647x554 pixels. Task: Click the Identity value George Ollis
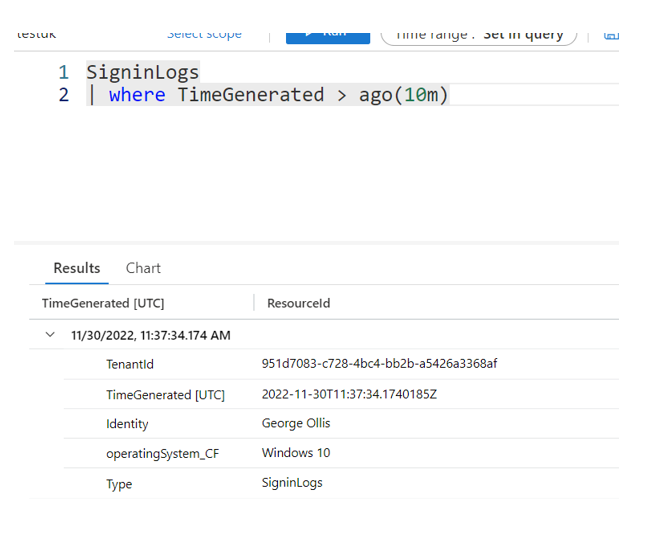coord(296,423)
